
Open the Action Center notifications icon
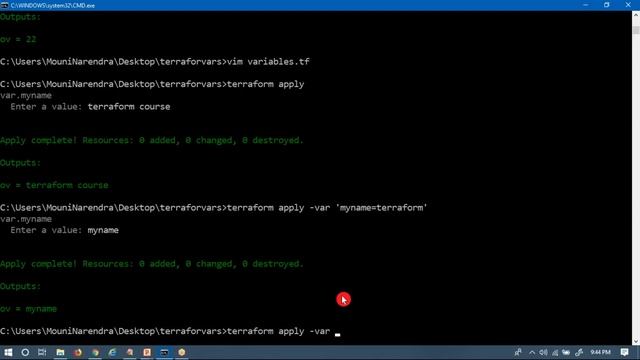(624, 352)
